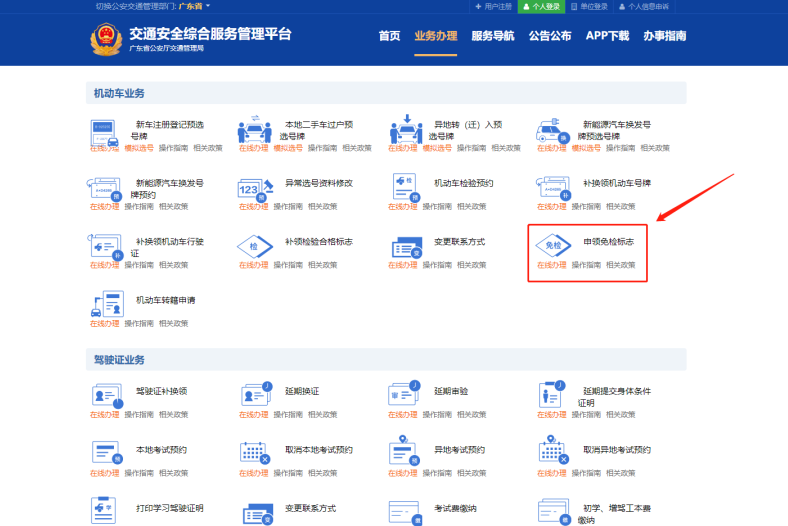Click the 申领免检标志 title text
The width and height of the screenshot is (788, 526).
pyautogui.click(x=609, y=242)
